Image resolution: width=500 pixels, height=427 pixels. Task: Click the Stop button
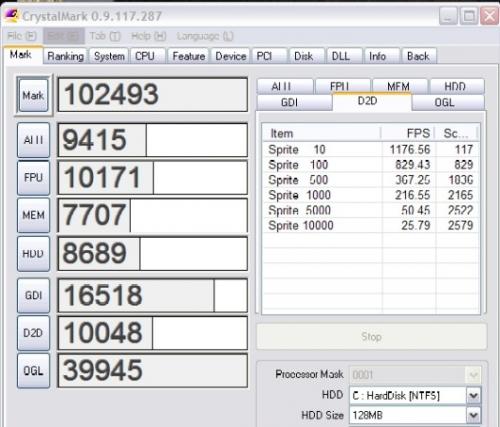(371, 337)
